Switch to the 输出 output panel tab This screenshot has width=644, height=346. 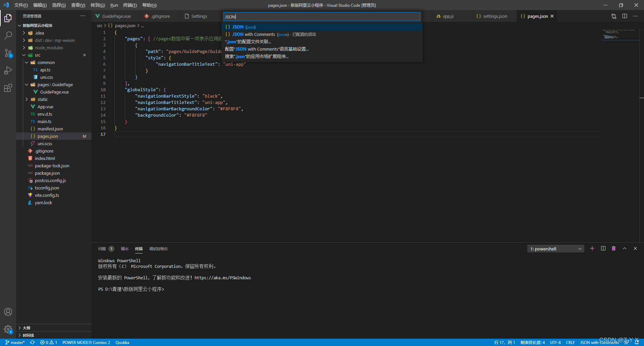pos(125,249)
